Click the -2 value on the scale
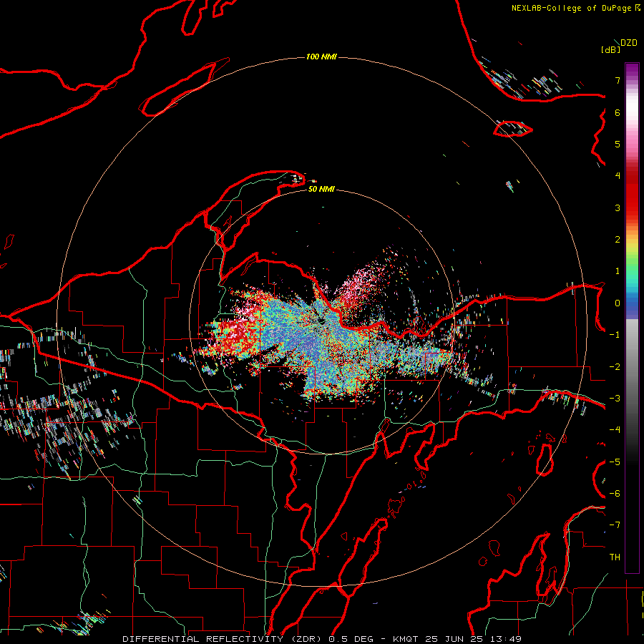This screenshot has width=644, height=644. [615, 367]
